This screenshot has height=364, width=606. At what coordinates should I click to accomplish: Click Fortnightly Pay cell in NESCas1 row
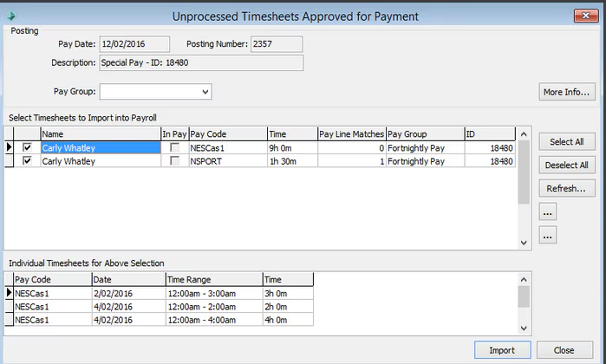coord(425,148)
